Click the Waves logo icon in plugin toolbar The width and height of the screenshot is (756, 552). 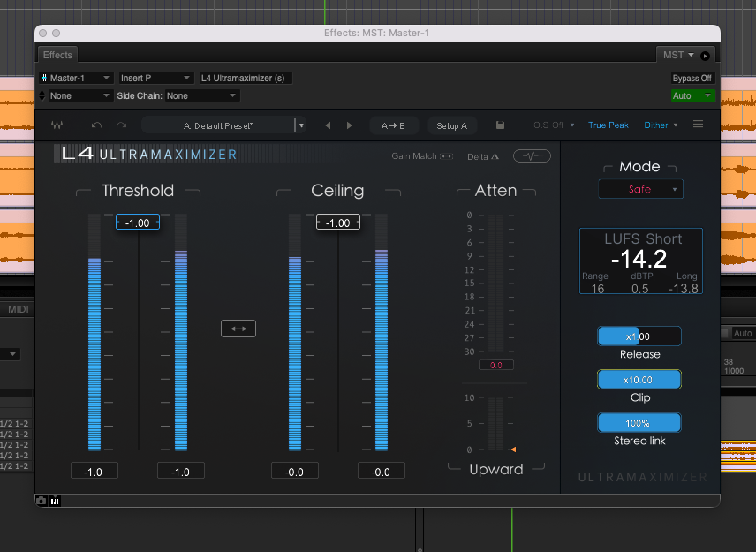(x=57, y=125)
